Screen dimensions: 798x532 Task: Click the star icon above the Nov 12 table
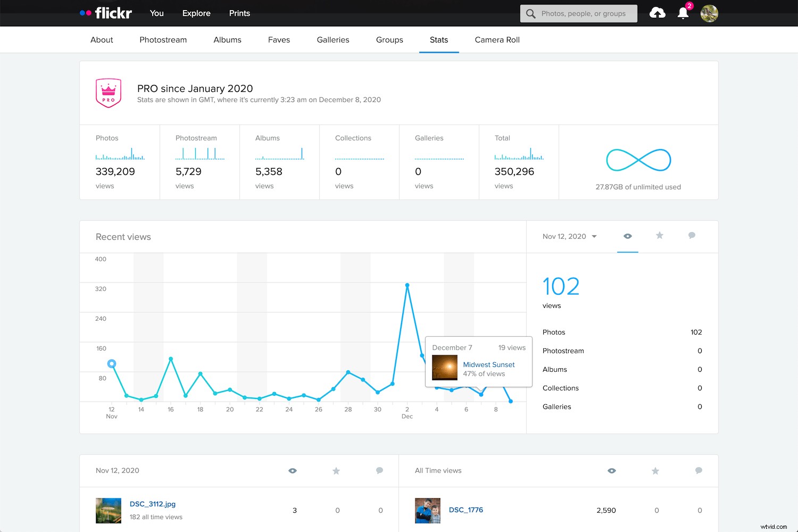(336, 470)
